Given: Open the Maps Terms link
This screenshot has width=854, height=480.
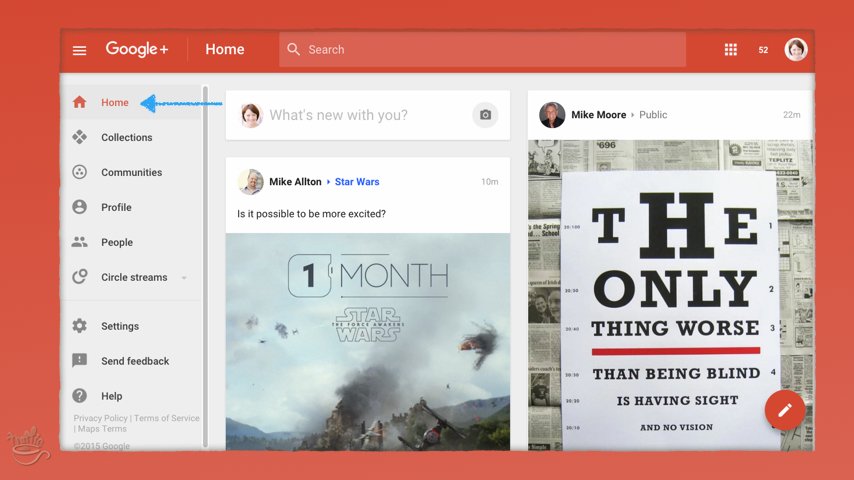Looking at the screenshot, I should (x=102, y=429).
